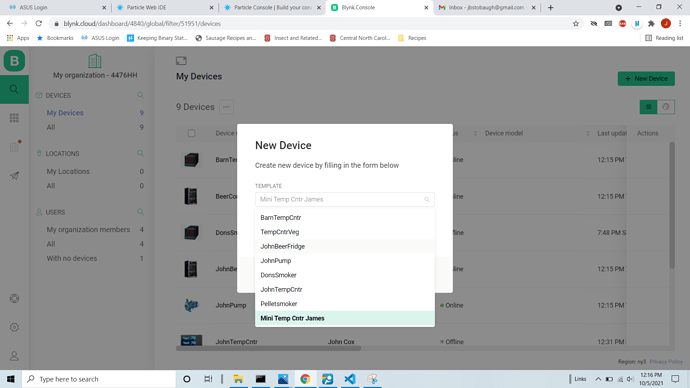Image resolution: width=690 pixels, height=388 pixels.
Task: Open My Locations in the sidebar
Action: (x=68, y=172)
